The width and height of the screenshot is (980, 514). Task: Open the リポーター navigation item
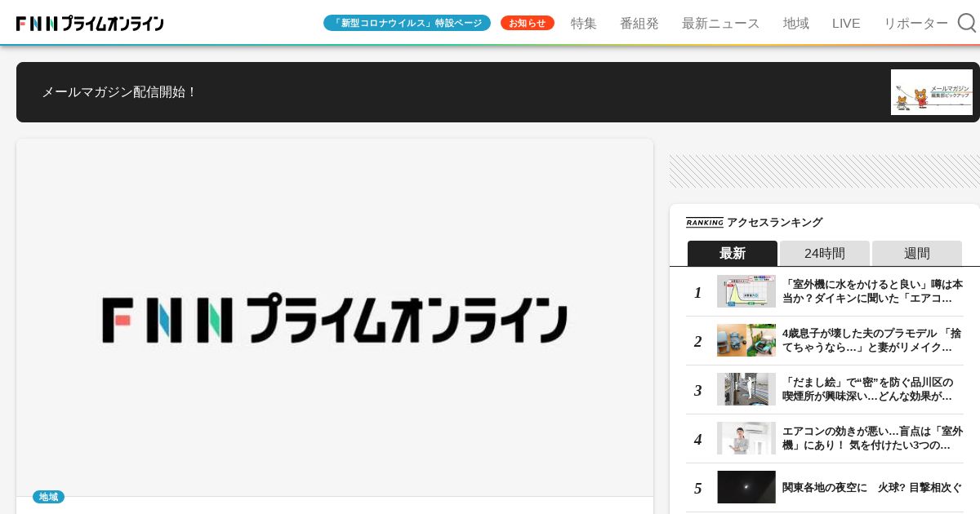pos(915,24)
